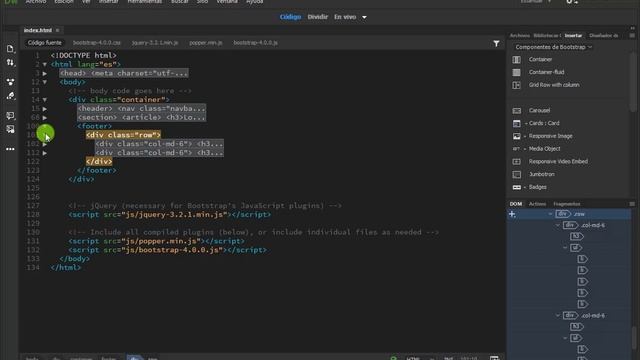Open the Ayuda menu
This screenshot has width=640, height=360.
tap(255, 2)
